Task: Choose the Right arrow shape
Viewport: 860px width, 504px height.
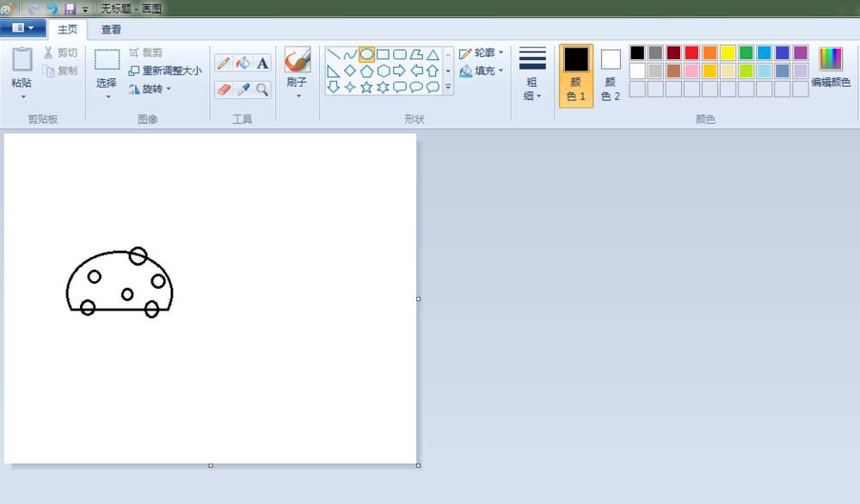Action: pyautogui.click(x=400, y=71)
